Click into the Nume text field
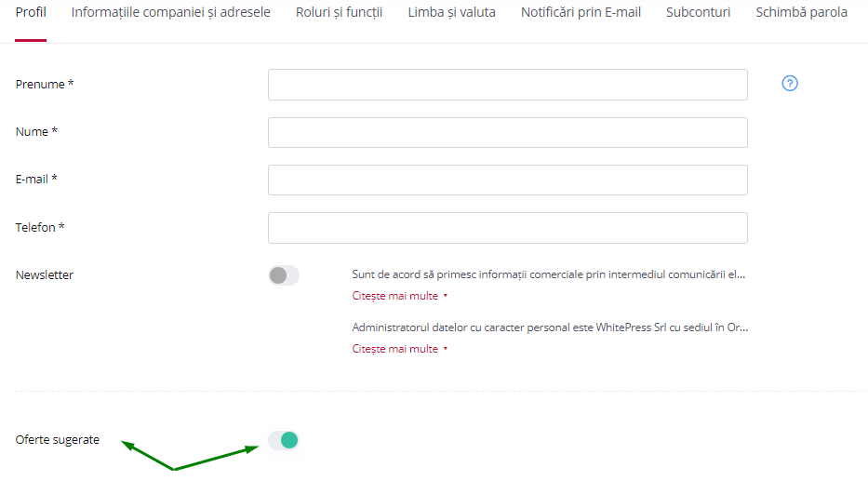This screenshot has width=868, height=481. coord(508,132)
